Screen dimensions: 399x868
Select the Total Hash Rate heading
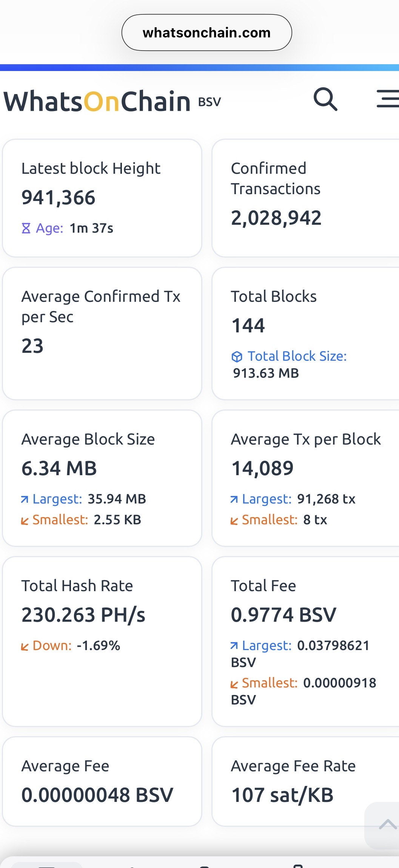(x=77, y=586)
